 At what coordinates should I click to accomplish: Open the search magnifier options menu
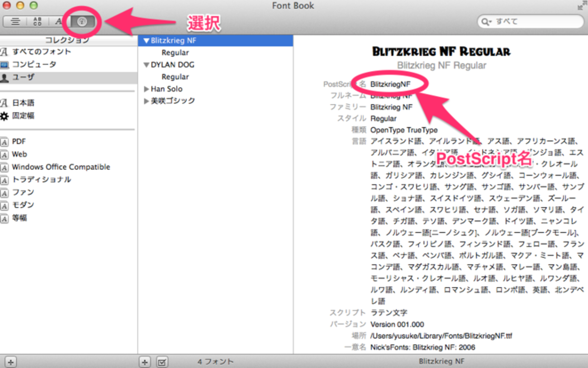487,22
